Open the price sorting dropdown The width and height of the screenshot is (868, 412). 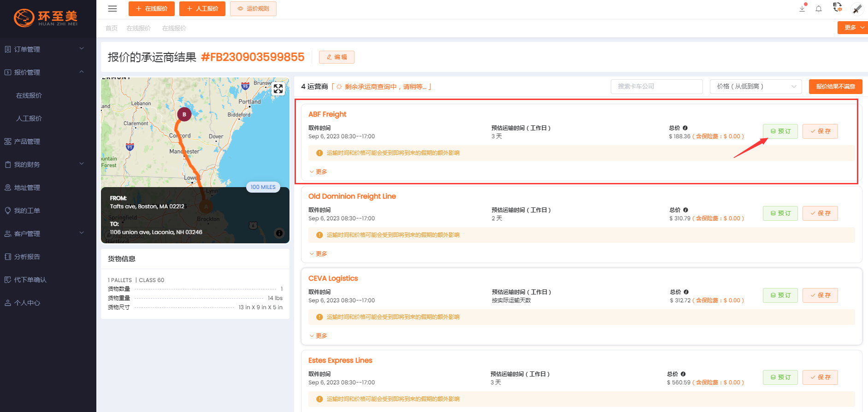click(x=756, y=87)
